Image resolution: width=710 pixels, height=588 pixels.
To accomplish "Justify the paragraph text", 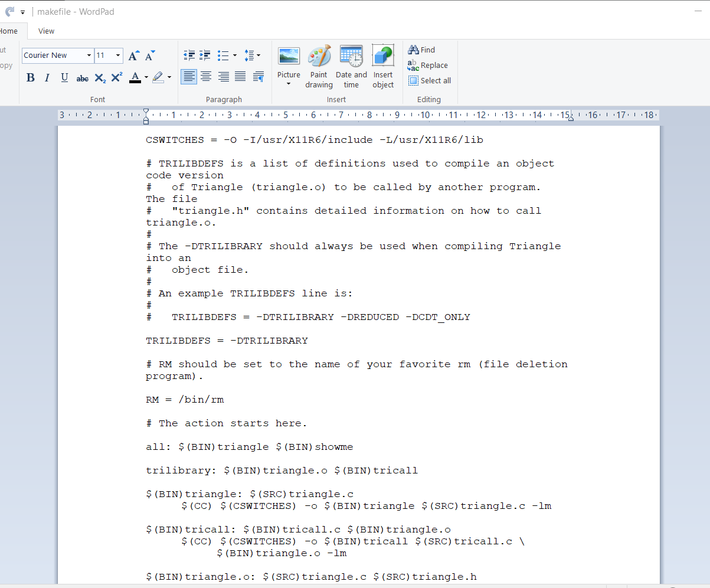I will [x=240, y=77].
